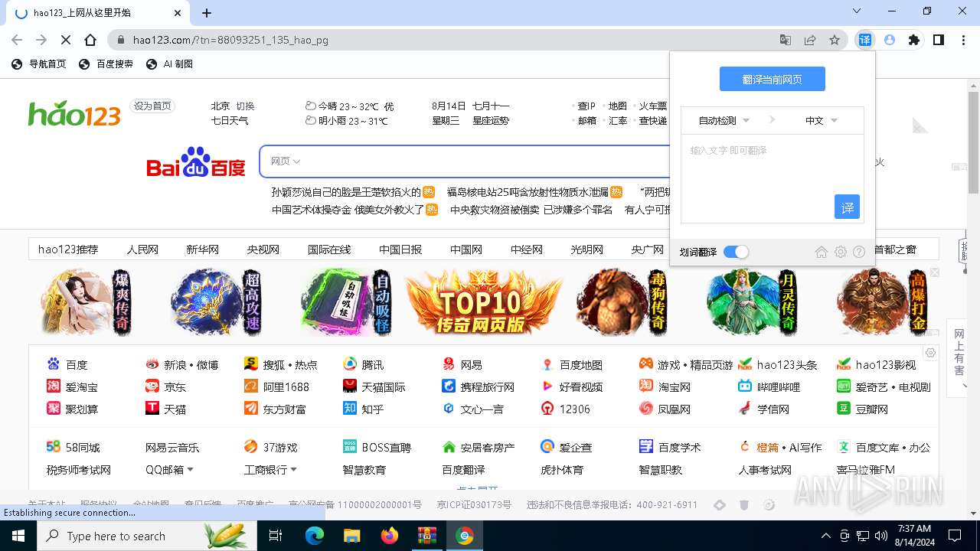The height and width of the screenshot is (551, 980).
Task: Click the hao123 logo
Action: tap(74, 113)
